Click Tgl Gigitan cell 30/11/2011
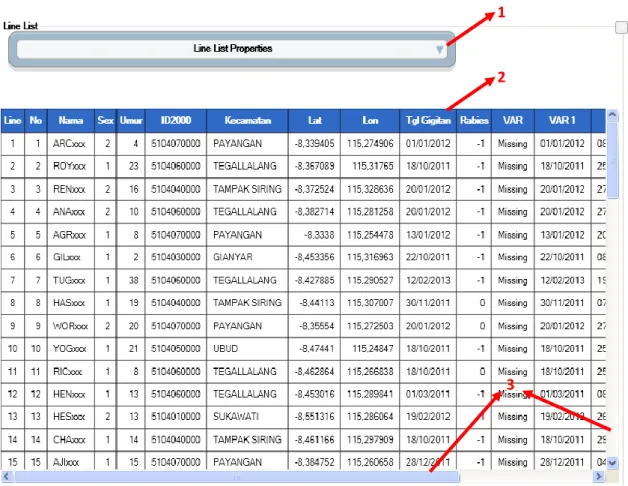The height and width of the screenshot is (486, 628). point(428,302)
